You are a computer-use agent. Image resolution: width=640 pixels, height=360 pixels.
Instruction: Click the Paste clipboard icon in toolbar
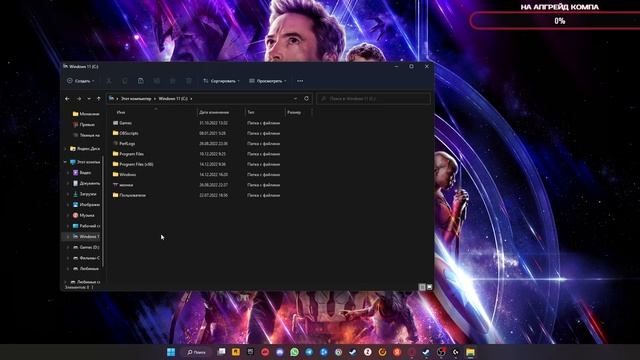tap(141, 81)
